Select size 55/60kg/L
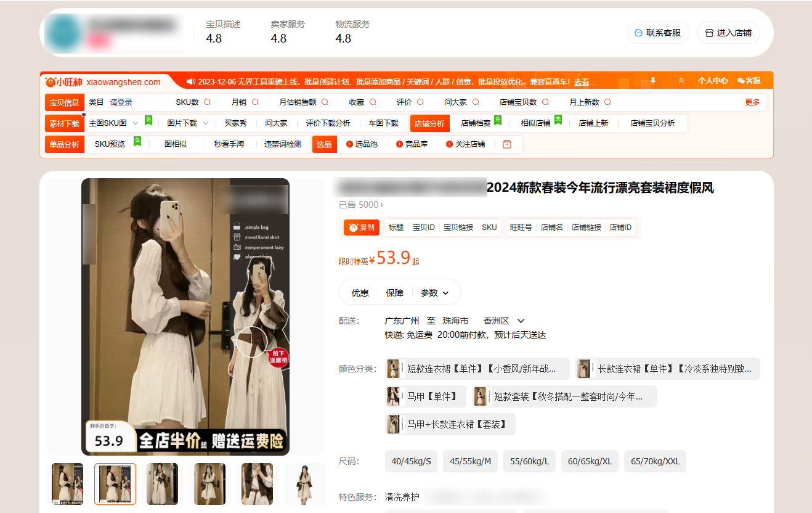Viewport: 812px width, 513px height. pyautogui.click(x=529, y=461)
